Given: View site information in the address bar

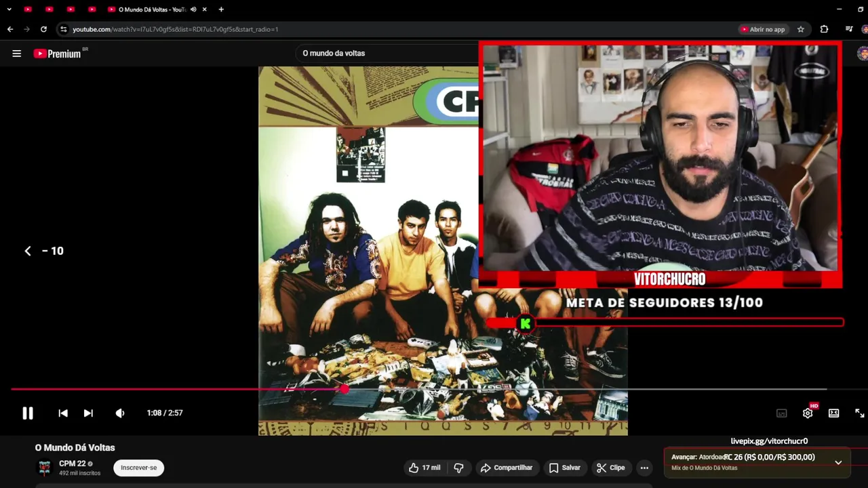Looking at the screenshot, I should click(64, 29).
